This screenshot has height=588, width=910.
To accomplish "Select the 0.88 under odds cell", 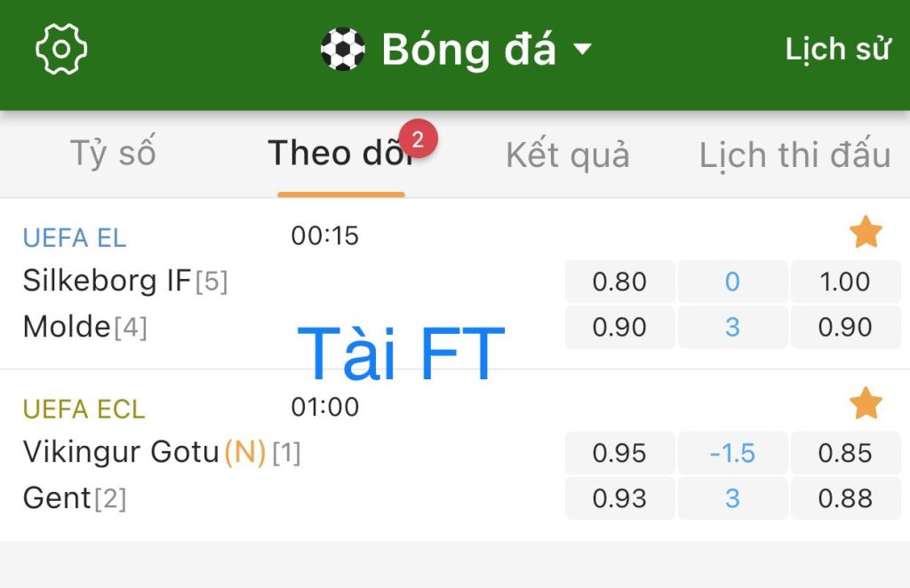I will click(845, 498).
